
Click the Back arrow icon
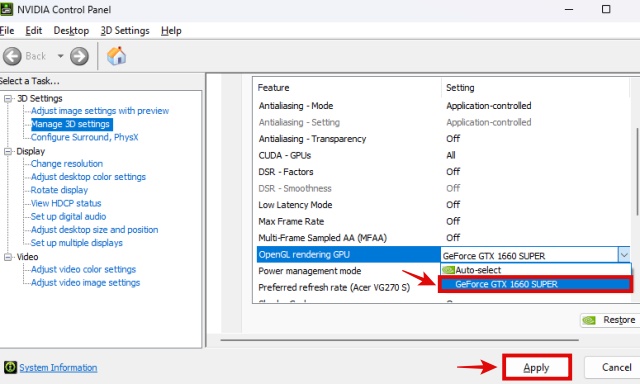tap(12, 56)
